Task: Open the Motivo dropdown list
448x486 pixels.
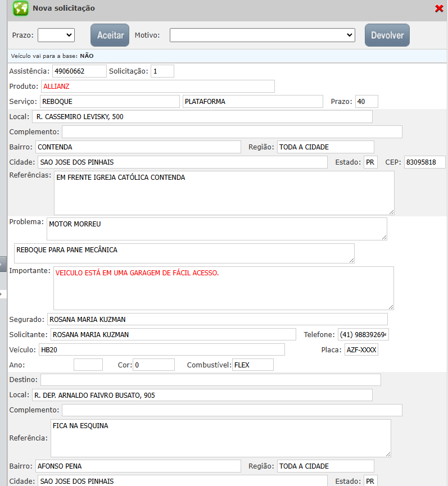Action: [262, 35]
